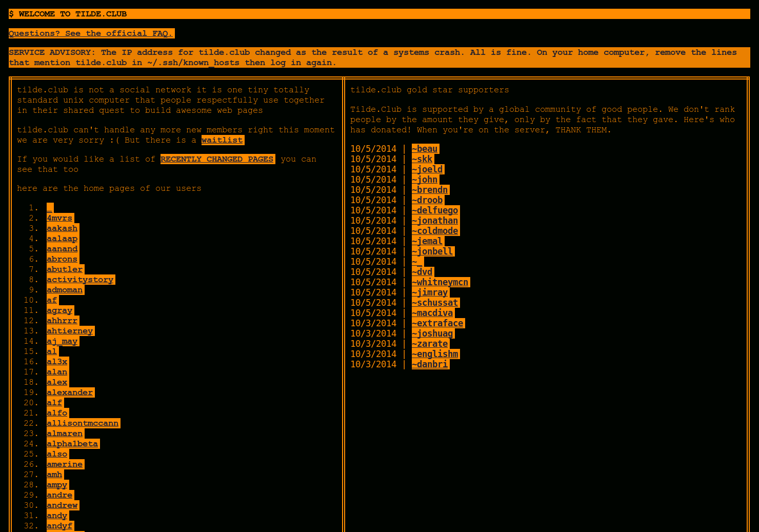This screenshot has height=532, width=759.
Task: Click the SERVICE ADVISORY banner text
Action: click(x=379, y=57)
